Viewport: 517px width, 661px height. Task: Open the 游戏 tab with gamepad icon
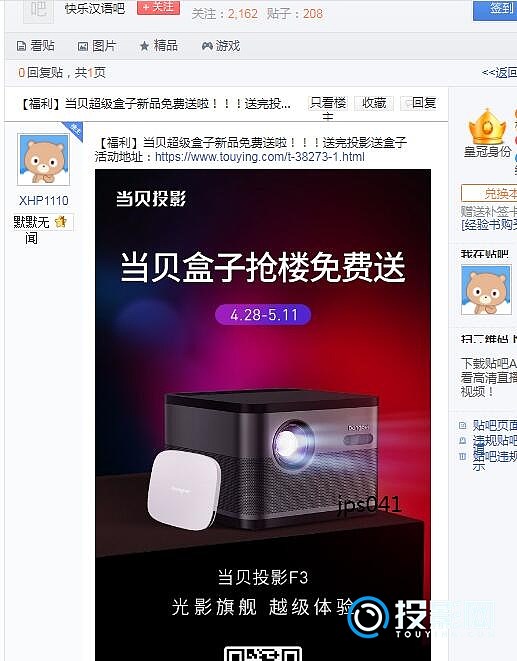coord(221,46)
